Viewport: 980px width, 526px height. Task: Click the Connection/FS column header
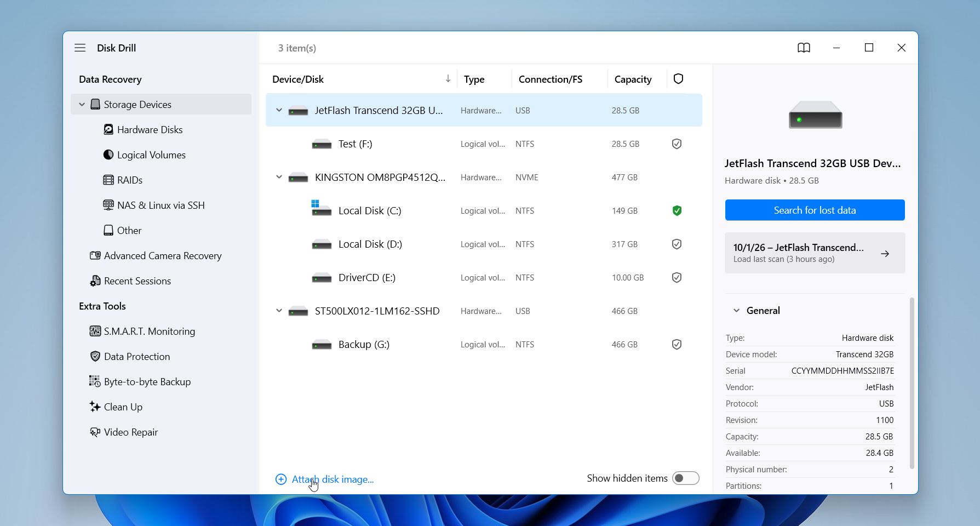[x=550, y=79]
